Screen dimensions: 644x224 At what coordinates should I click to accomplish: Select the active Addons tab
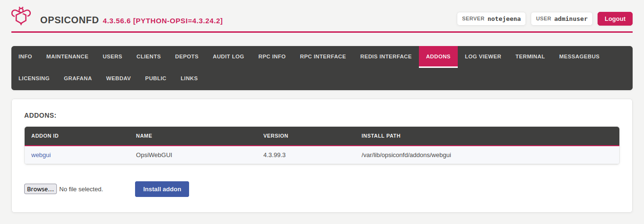[438, 56]
